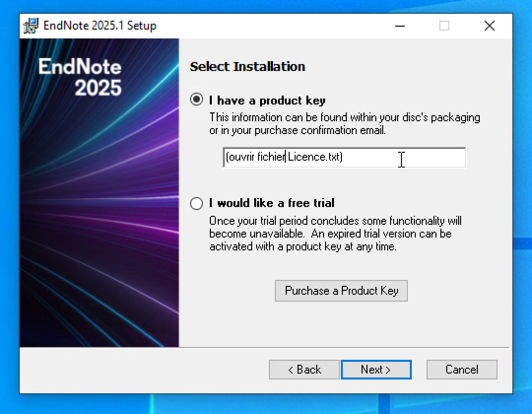This screenshot has height=414, width=532.
Task: Click the purple wave artwork on the left banner
Action: click(99, 222)
